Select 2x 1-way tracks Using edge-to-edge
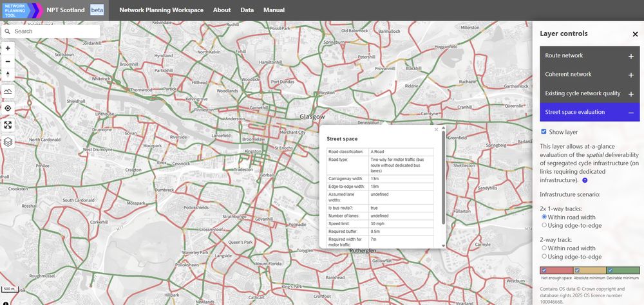Image resolution: width=644 pixels, height=305 pixels. tap(544, 225)
